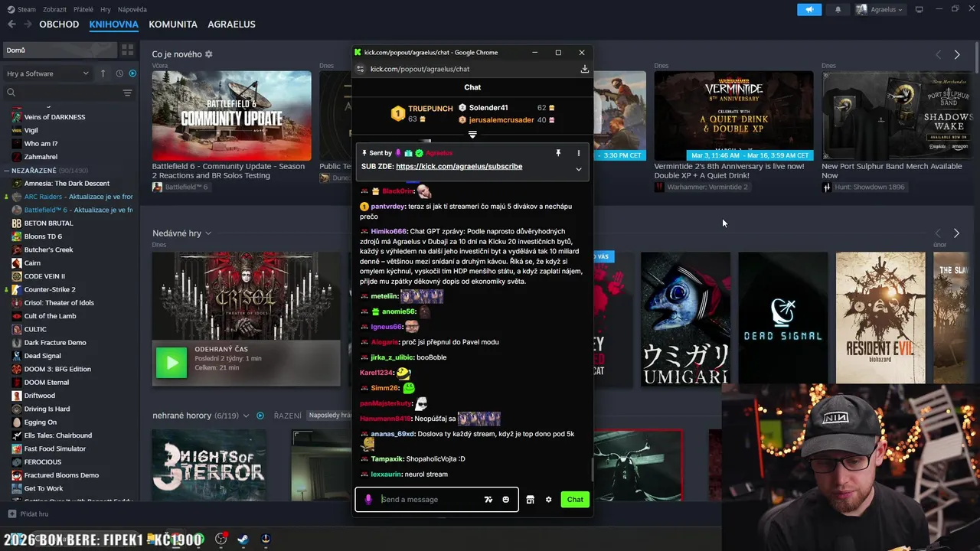The image size is (980, 551).
Task: Open the Přátelé menu
Action: coord(83,9)
